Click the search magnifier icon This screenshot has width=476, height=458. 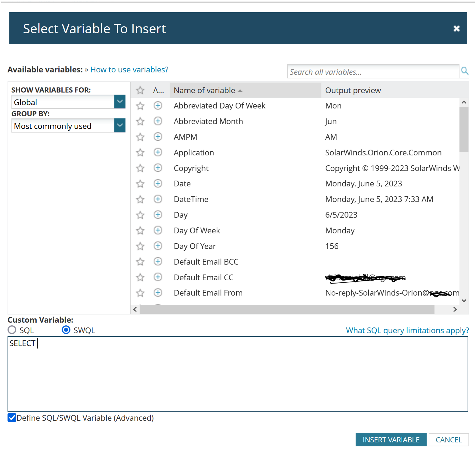coord(464,71)
